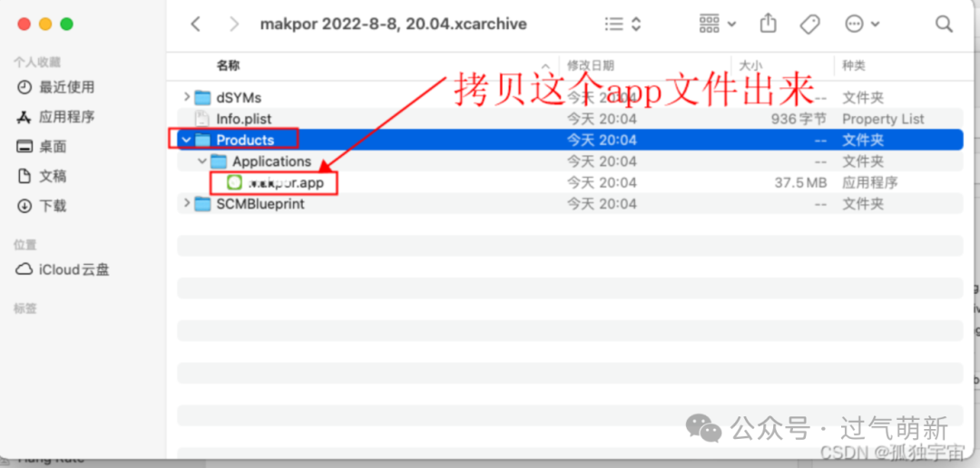Click the download icon beside 下载
Screen dimensions: 980x468
[24, 206]
